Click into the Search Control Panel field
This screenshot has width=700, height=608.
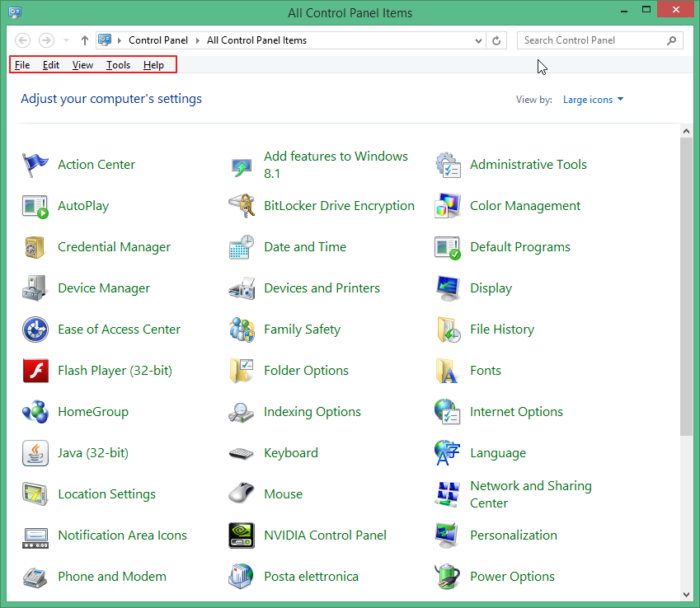tap(592, 40)
